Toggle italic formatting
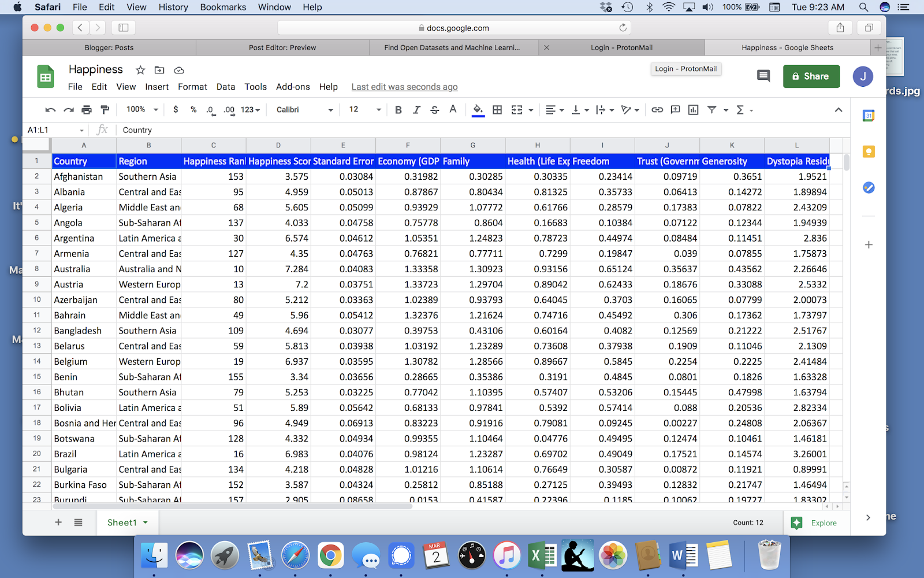Image resolution: width=924 pixels, height=578 pixels. (x=416, y=110)
